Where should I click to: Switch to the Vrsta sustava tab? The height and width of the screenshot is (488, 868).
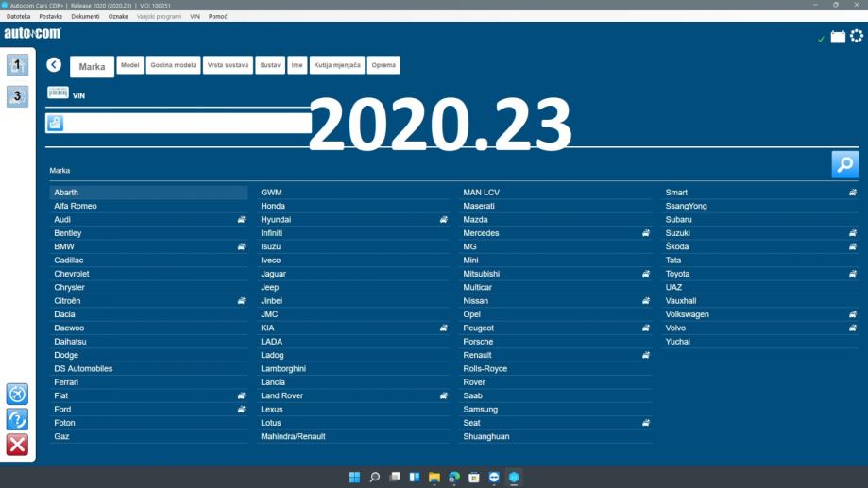tap(228, 65)
